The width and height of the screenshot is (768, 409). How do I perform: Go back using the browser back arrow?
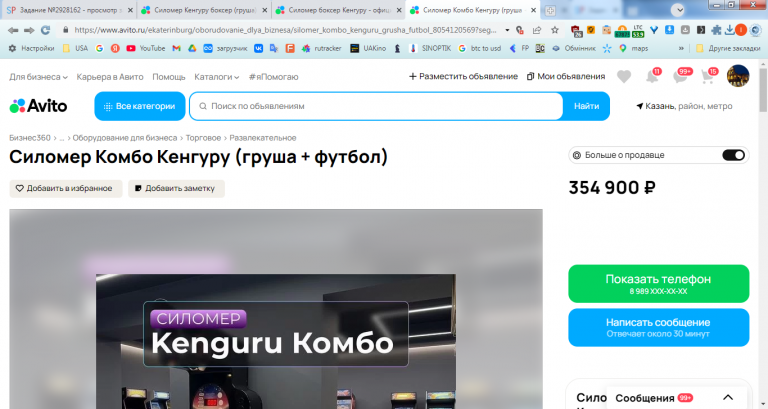[13, 30]
